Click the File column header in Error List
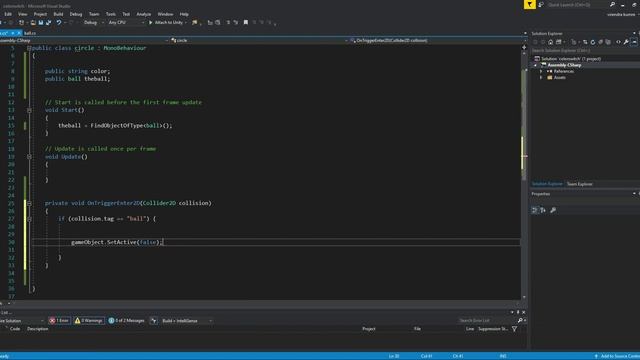640x360 pixels. tap(417, 329)
